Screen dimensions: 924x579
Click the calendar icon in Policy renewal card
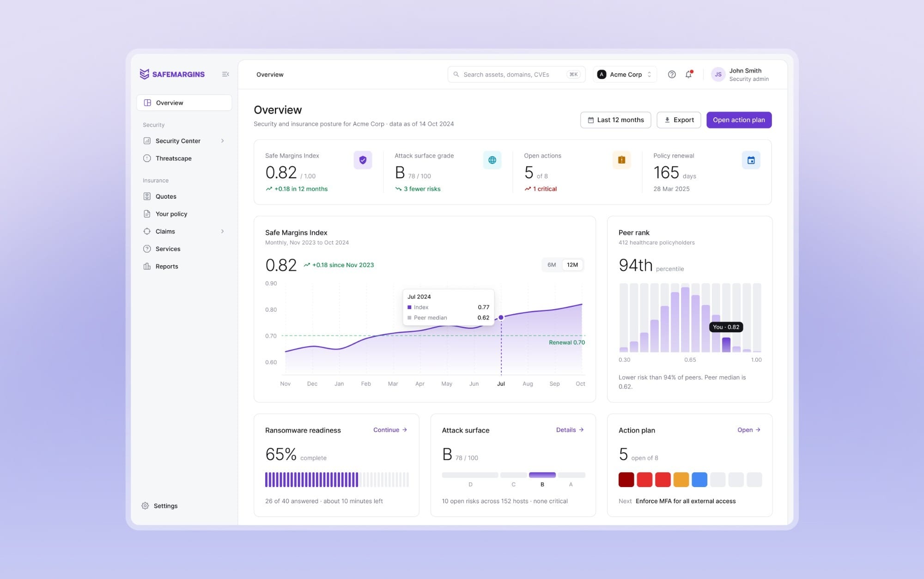click(x=751, y=160)
